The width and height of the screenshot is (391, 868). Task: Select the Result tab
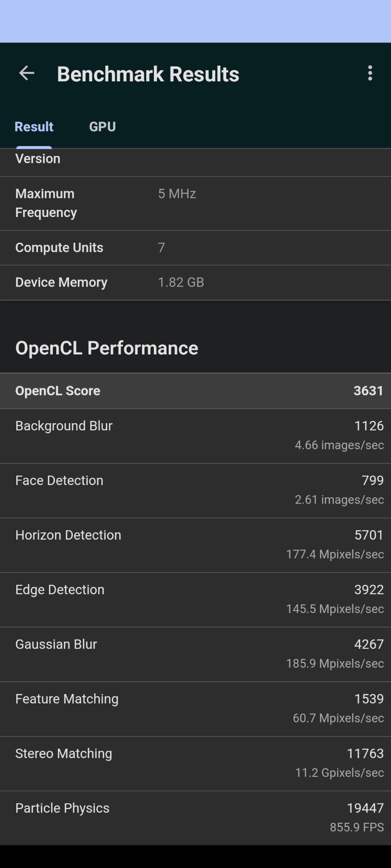click(33, 127)
